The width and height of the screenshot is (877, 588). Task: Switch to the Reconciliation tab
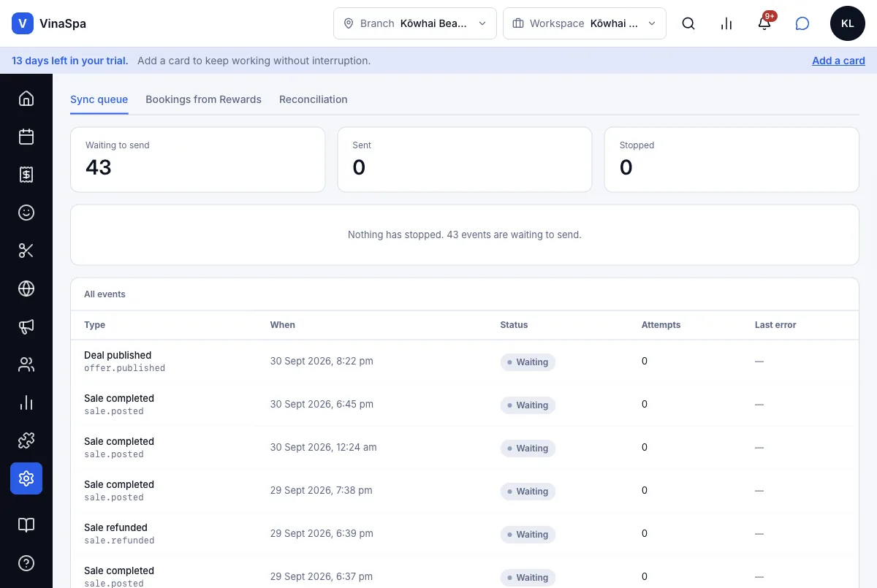314,99
